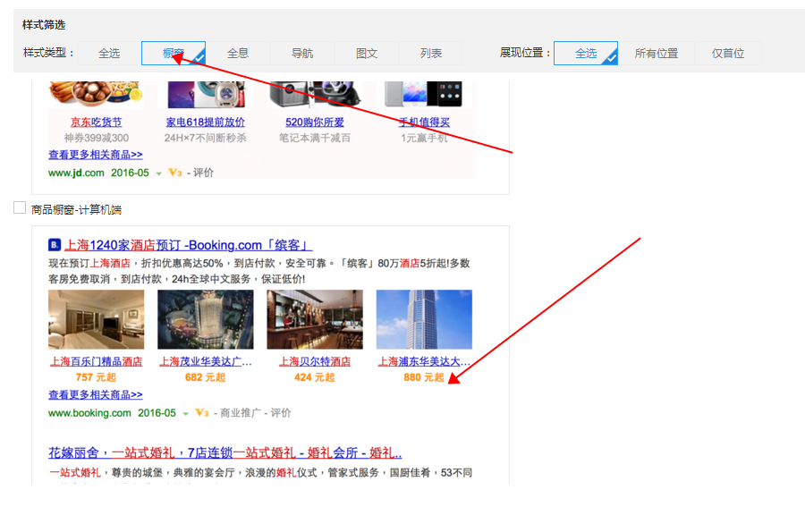Choose 所有位置 display position
The image size is (805, 532).
tap(657, 54)
